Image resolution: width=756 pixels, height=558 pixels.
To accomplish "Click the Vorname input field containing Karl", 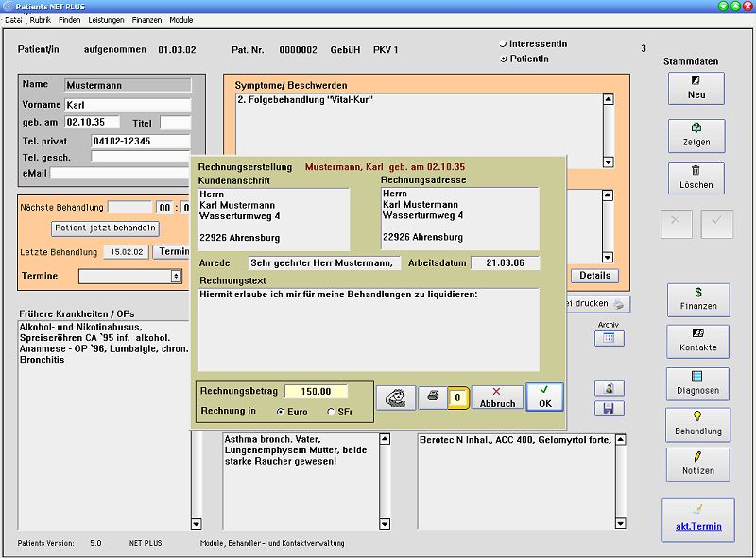I will (x=128, y=105).
